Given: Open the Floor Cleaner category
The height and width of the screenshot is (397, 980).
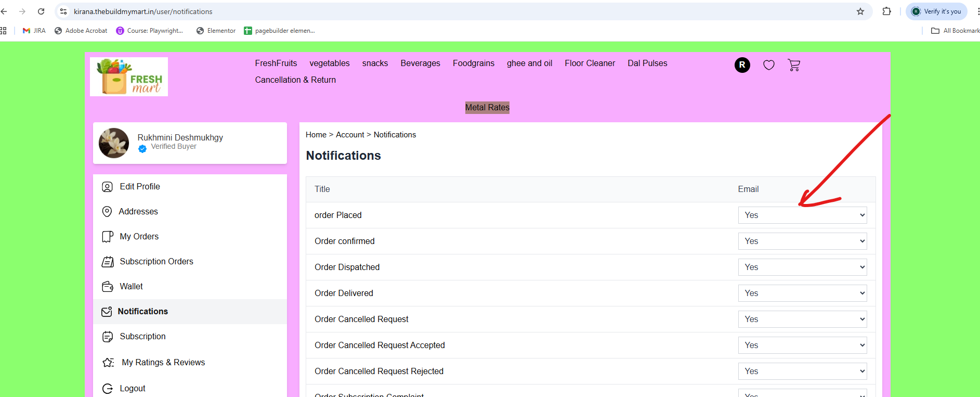Looking at the screenshot, I should 590,63.
